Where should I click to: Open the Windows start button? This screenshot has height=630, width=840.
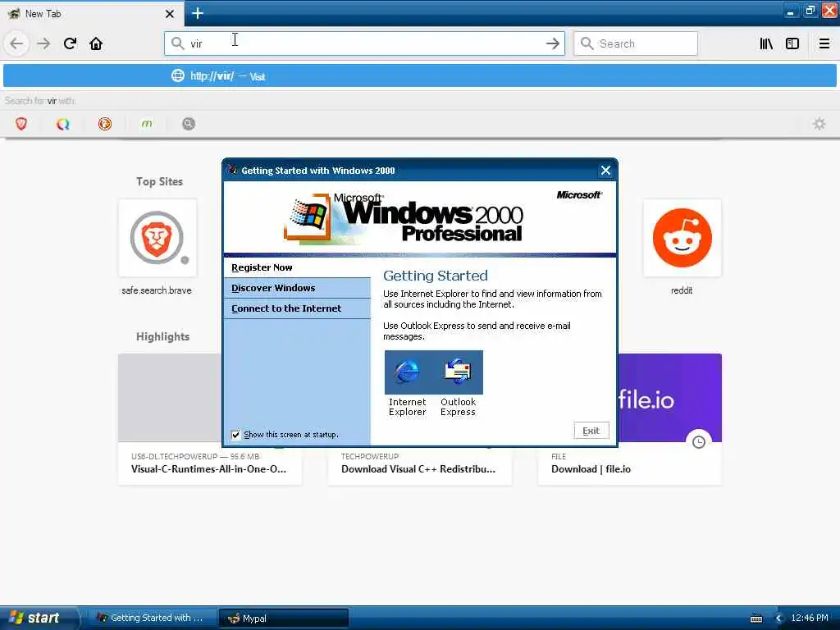coord(38,619)
